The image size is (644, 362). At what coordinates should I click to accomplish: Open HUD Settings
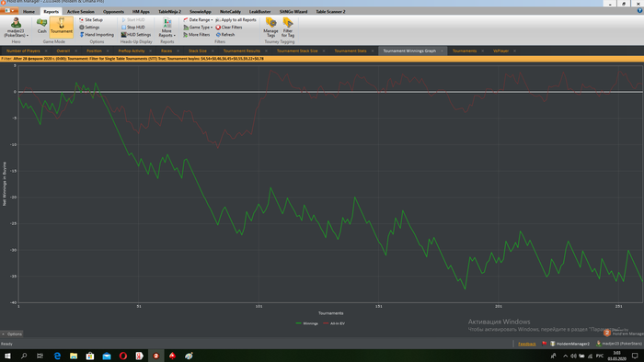136,34
